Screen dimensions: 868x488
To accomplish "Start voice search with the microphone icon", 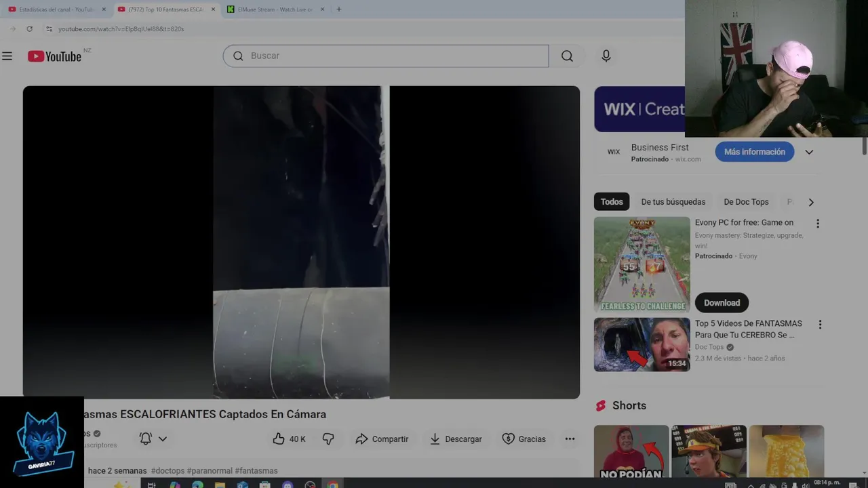I will coord(606,56).
